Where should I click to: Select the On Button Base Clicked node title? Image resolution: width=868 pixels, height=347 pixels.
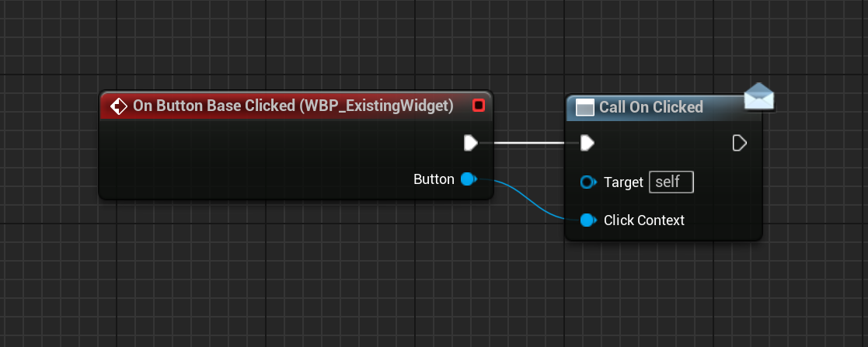point(294,106)
